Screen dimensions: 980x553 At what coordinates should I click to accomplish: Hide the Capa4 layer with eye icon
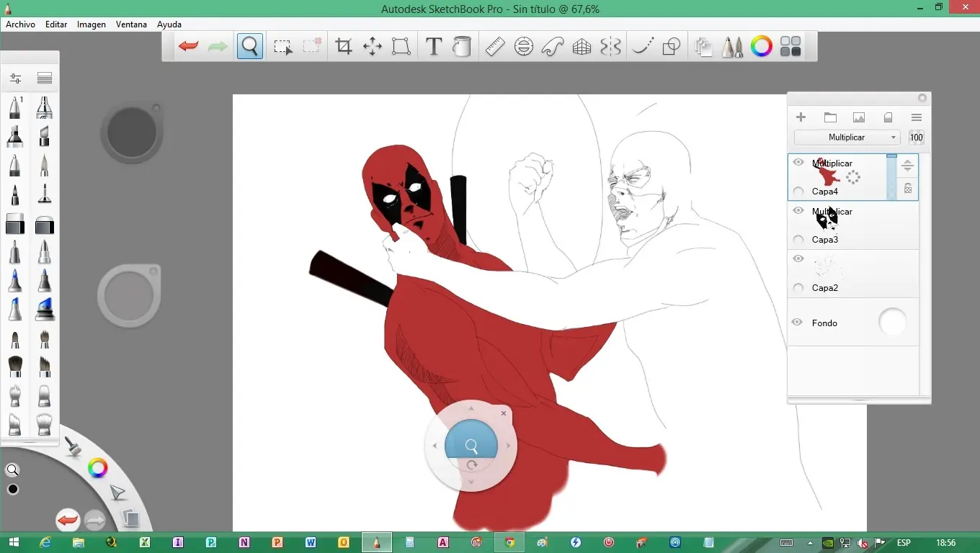798,163
